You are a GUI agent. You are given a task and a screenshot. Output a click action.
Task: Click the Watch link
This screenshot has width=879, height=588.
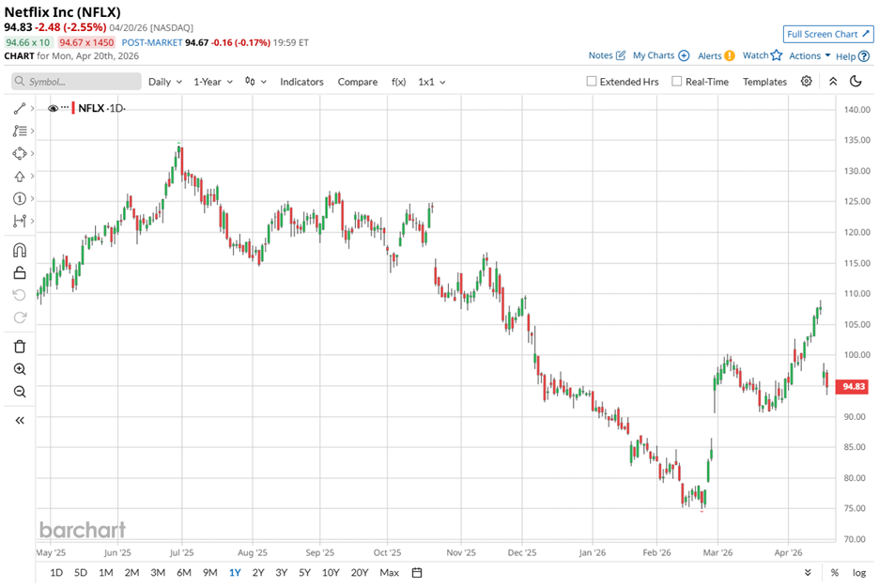[756, 55]
